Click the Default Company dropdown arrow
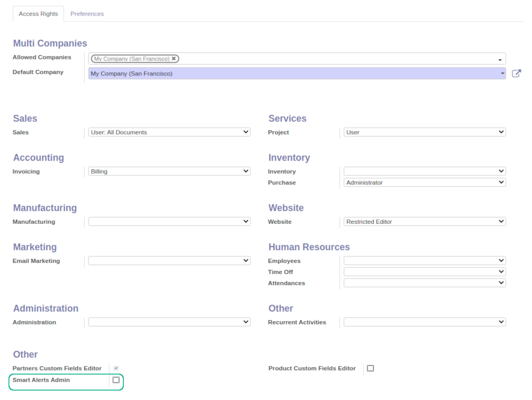This screenshot has width=532, height=400. coord(502,73)
